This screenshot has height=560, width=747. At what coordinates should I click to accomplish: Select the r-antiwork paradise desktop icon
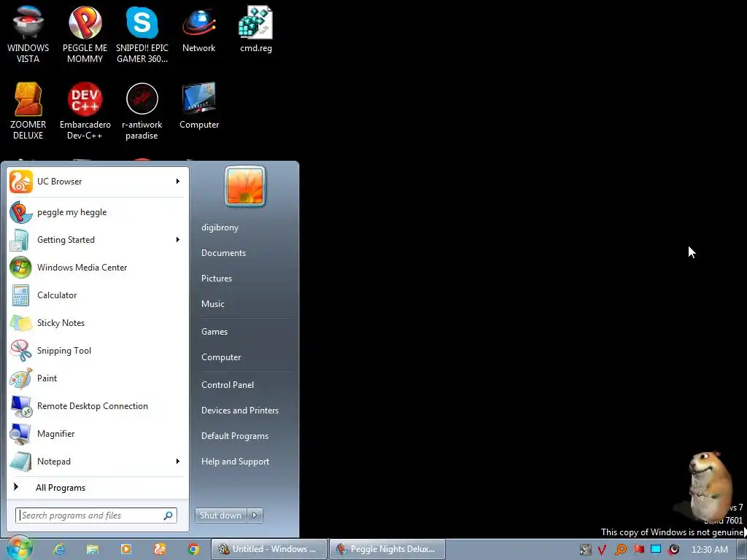(x=142, y=111)
